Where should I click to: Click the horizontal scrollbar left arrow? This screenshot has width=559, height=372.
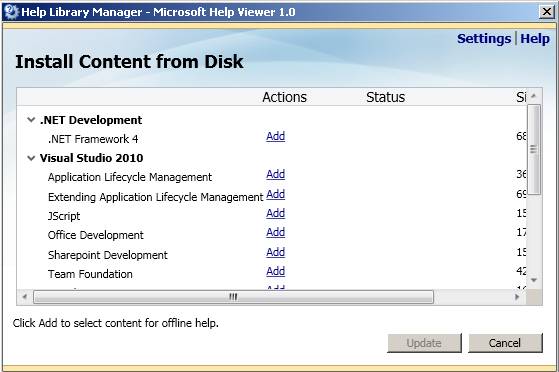click(x=24, y=297)
